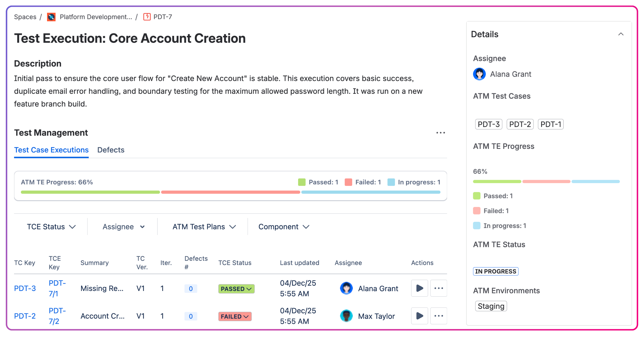Click the PDT-7 issue type icon

[147, 17]
